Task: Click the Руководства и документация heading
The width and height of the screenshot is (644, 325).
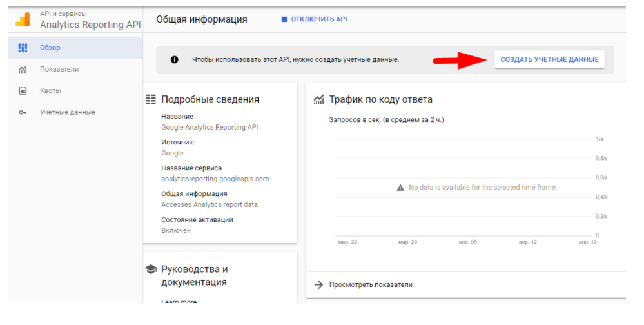Action: pos(194,276)
